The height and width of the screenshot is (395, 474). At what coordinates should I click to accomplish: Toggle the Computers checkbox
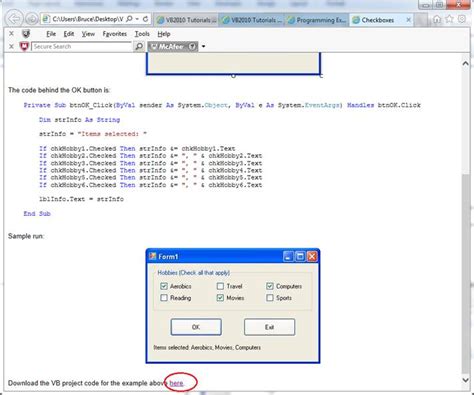tap(270, 286)
